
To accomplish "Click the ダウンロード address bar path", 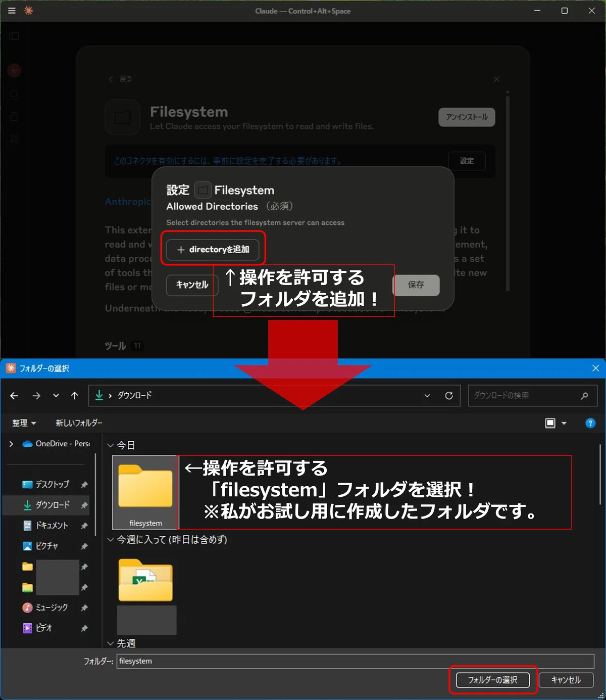I will click(x=134, y=395).
